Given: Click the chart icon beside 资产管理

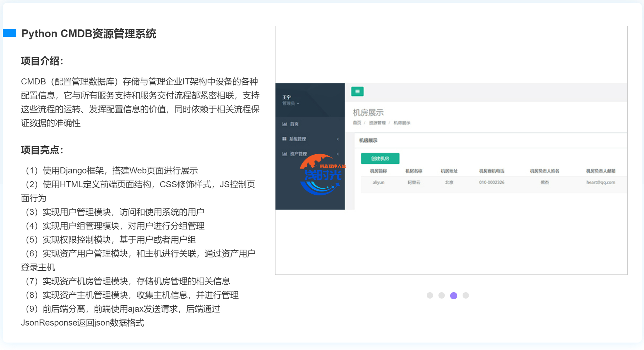Looking at the screenshot, I should click(284, 154).
